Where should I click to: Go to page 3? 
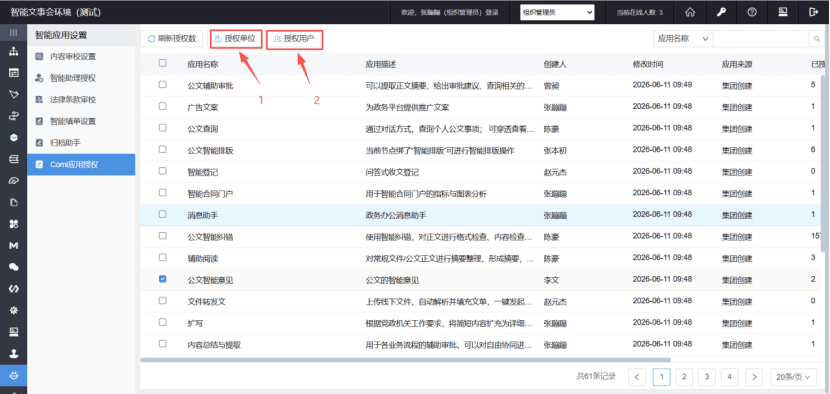[707, 377]
